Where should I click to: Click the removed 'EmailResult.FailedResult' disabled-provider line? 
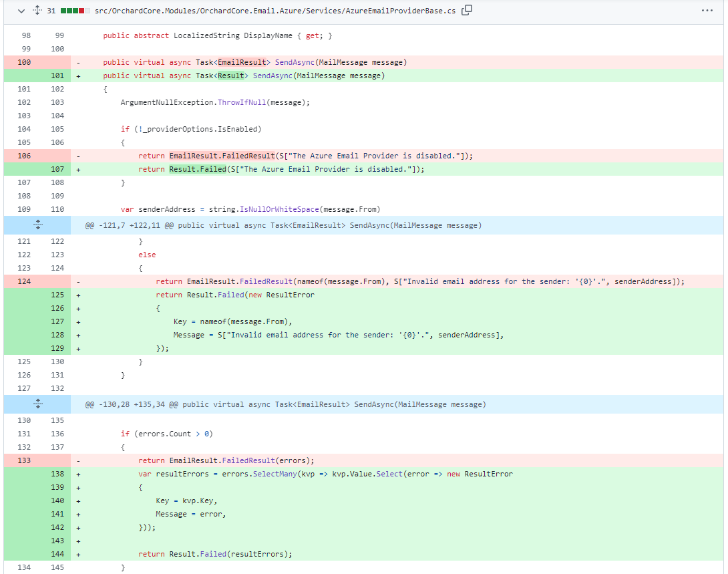[x=305, y=156]
